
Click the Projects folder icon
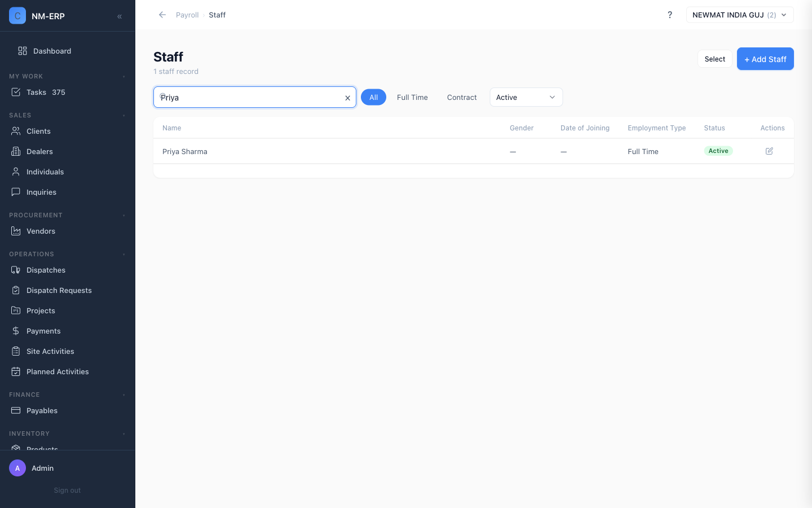point(16,310)
